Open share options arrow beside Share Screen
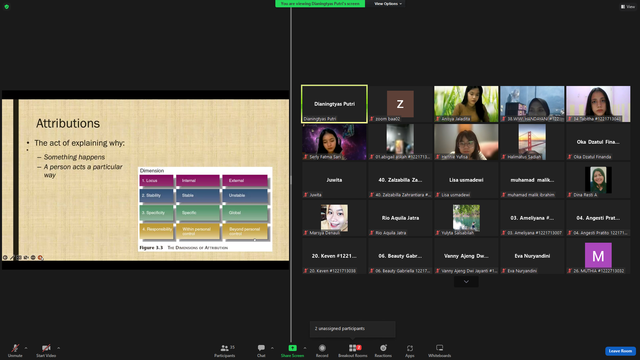640x360 pixels. click(x=305, y=348)
